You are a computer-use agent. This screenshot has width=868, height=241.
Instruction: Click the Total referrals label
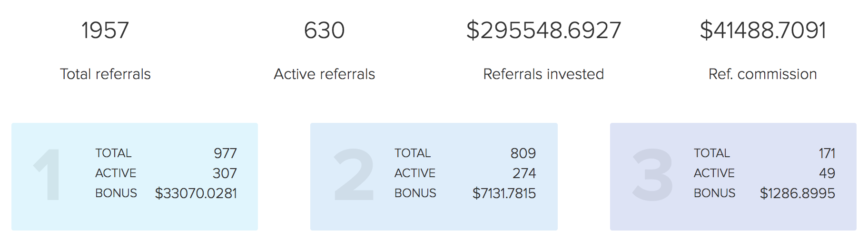click(105, 74)
